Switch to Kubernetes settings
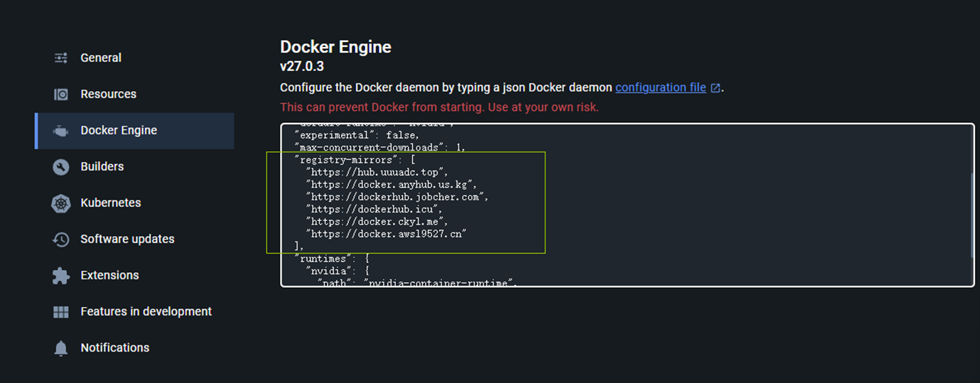Viewport: 980px width, 383px height. [134, 203]
